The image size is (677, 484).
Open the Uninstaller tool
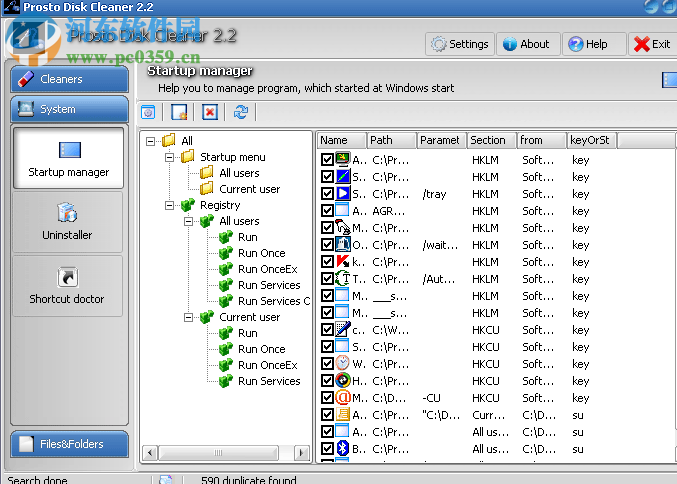(x=67, y=221)
